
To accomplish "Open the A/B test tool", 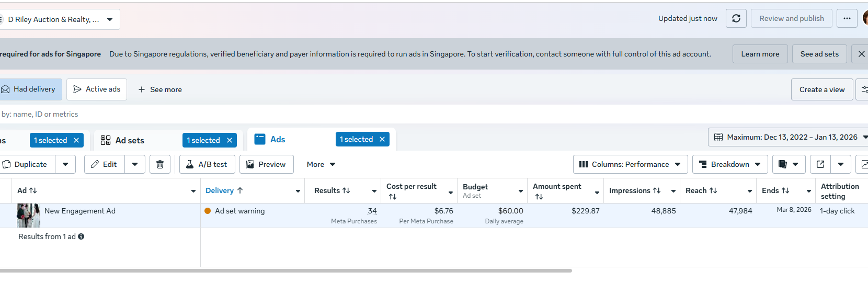I will 207,164.
